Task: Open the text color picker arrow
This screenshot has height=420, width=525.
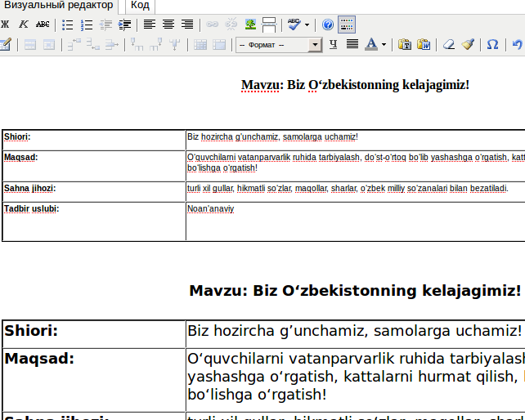Action: click(x=384, y=44)
